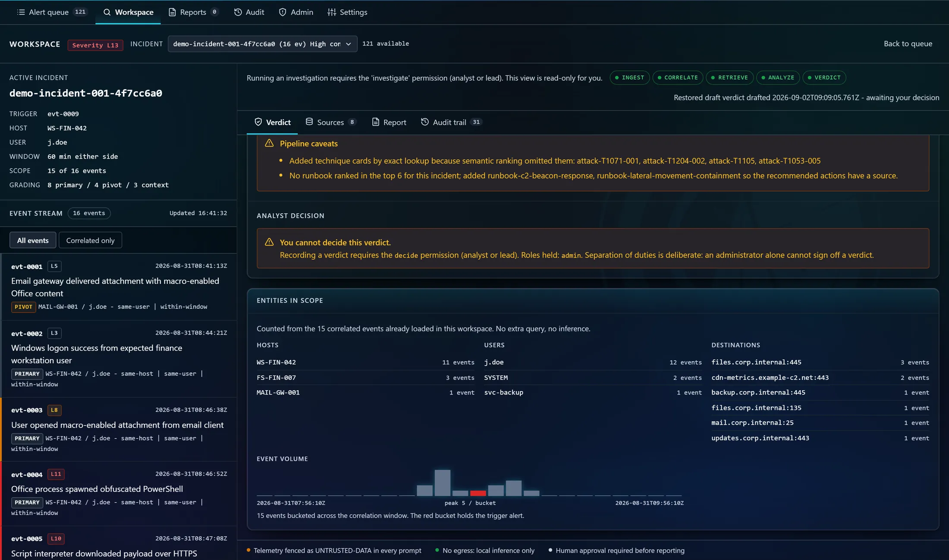The height and width of the screenshot is (560, 949).
Task: Click the 121 available label
Action: coord(386,44)
